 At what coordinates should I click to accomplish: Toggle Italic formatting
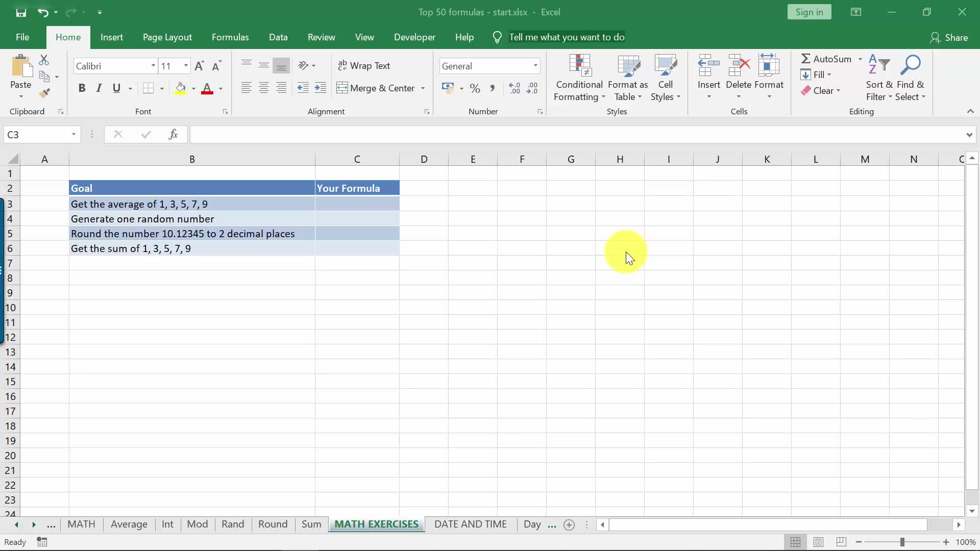point(99,88)
